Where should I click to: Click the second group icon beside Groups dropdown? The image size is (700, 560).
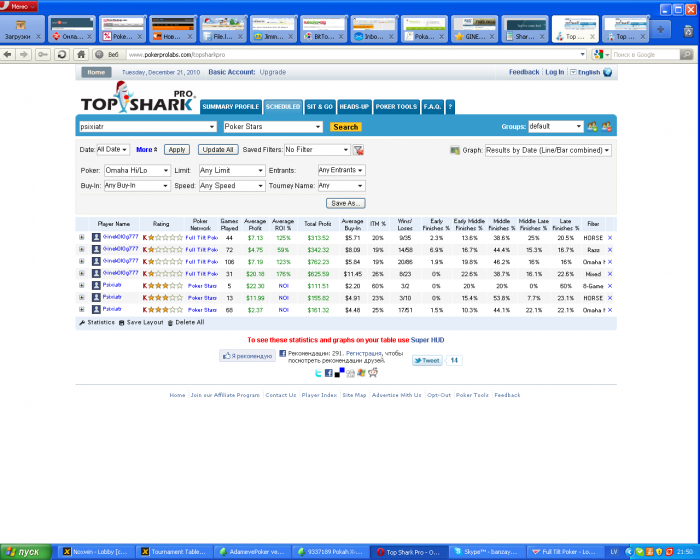[606, 126]
